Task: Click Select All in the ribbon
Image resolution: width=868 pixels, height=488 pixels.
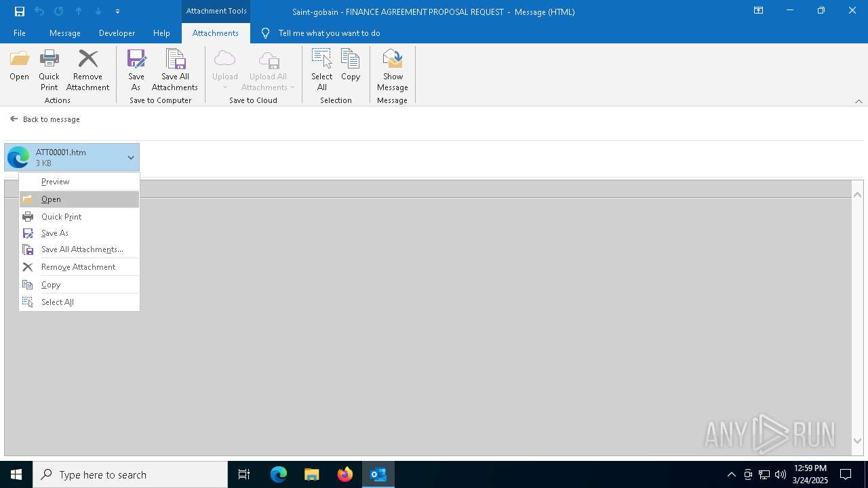Action: 322,70
